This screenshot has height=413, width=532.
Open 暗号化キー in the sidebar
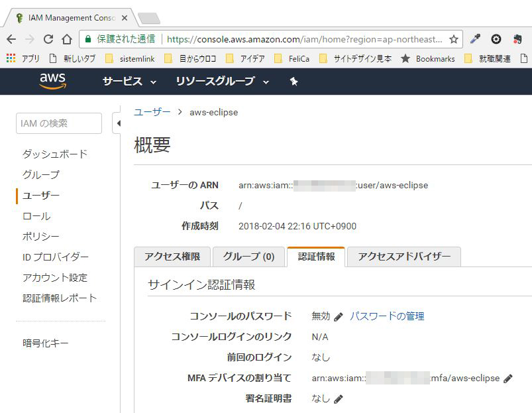(46, 343)
